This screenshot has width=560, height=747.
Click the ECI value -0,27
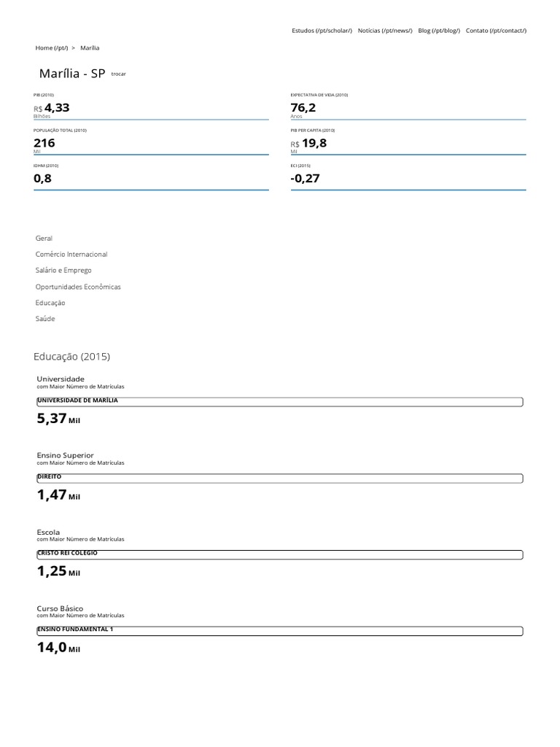pyautogui.click(x=305, y=179)
